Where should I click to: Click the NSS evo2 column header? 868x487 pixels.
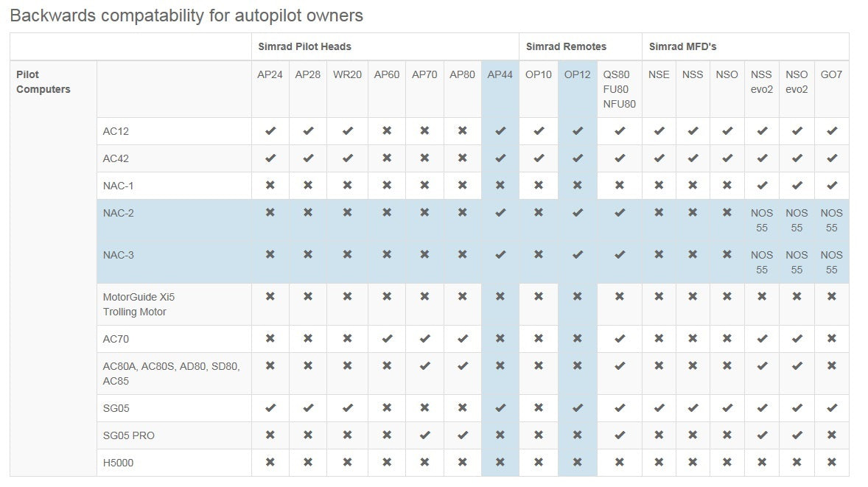(x=762, y=82)
